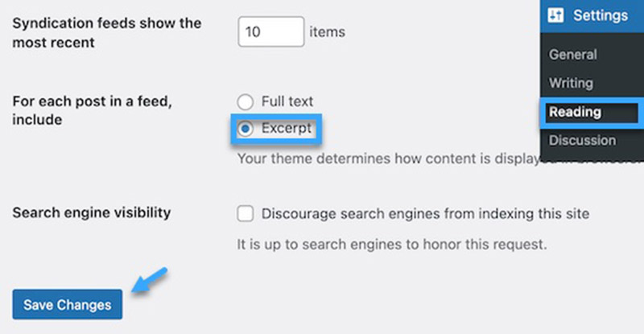Click the 'Full text' option label
This screenshot has width=644, height=334.
click(287, 101)
